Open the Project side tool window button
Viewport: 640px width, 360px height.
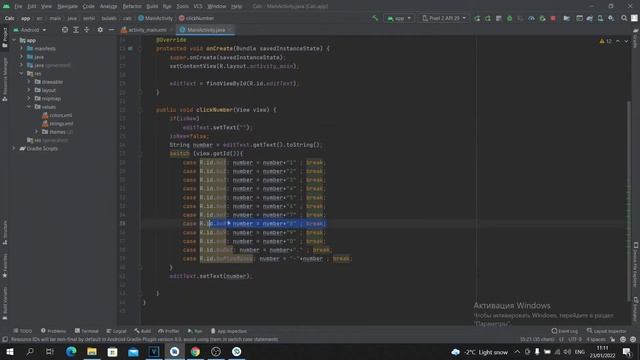tap(5, 38)
